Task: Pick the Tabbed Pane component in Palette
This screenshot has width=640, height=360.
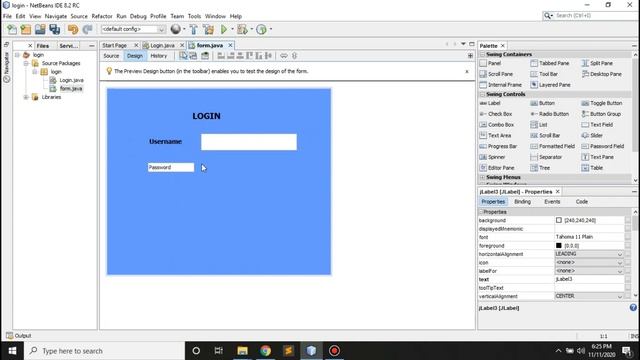Action: coord(549,63)
